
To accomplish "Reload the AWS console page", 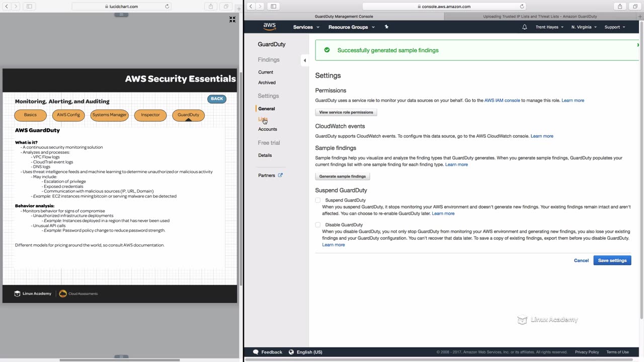I will click(x=522, y=7).
